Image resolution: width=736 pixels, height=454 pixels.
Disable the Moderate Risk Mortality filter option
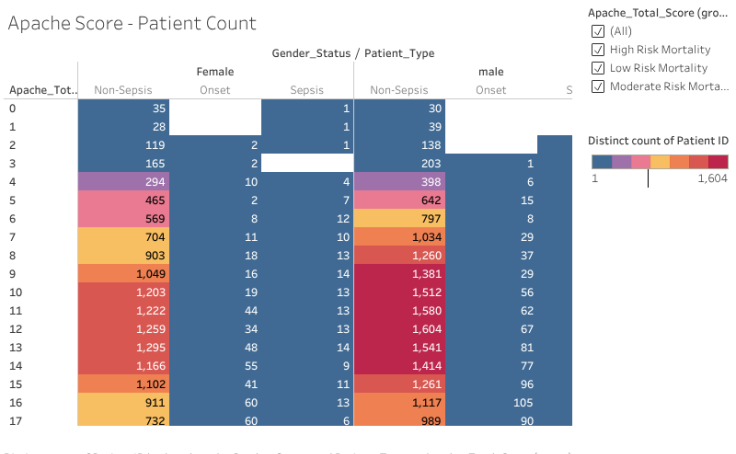pos(599,86)
